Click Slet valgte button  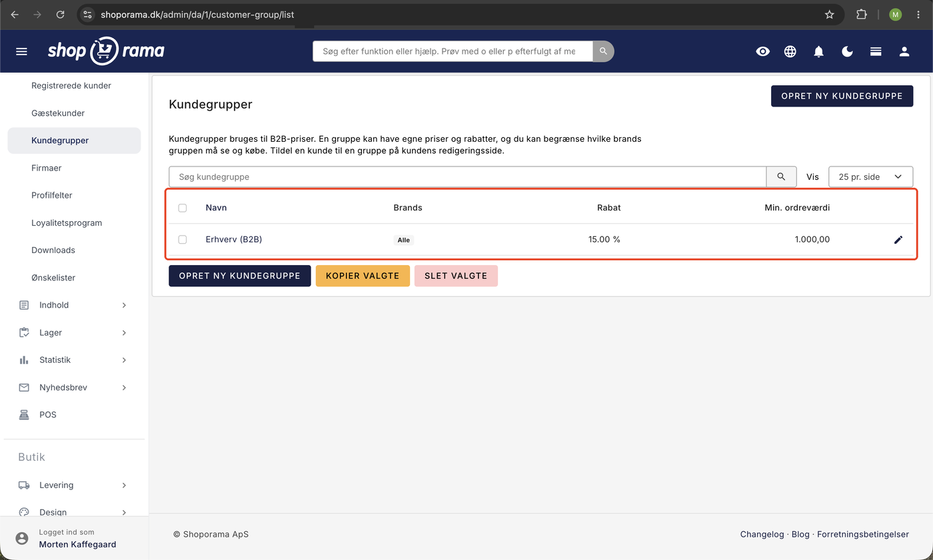pyautogui.click(x=456, y=276)
